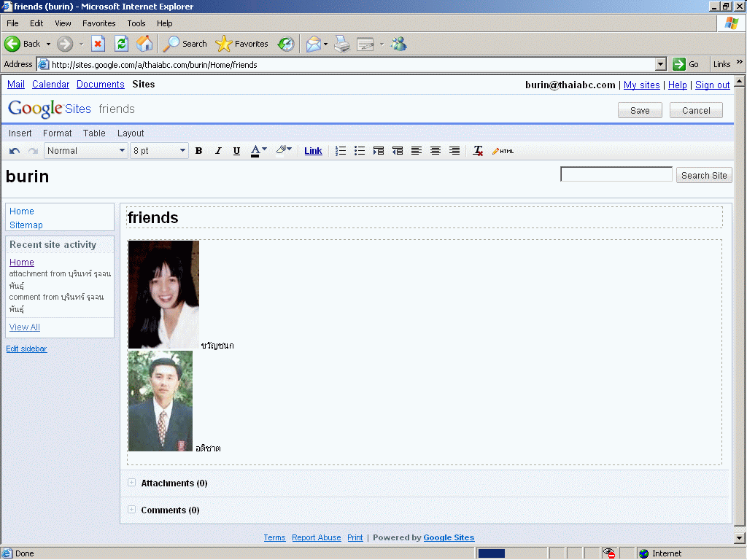The width and height of the screenshot is (747, 560).
Task: Toggle italic formatting in the editor toolbar
Action: pyautogui.click(x=217, y=151)
